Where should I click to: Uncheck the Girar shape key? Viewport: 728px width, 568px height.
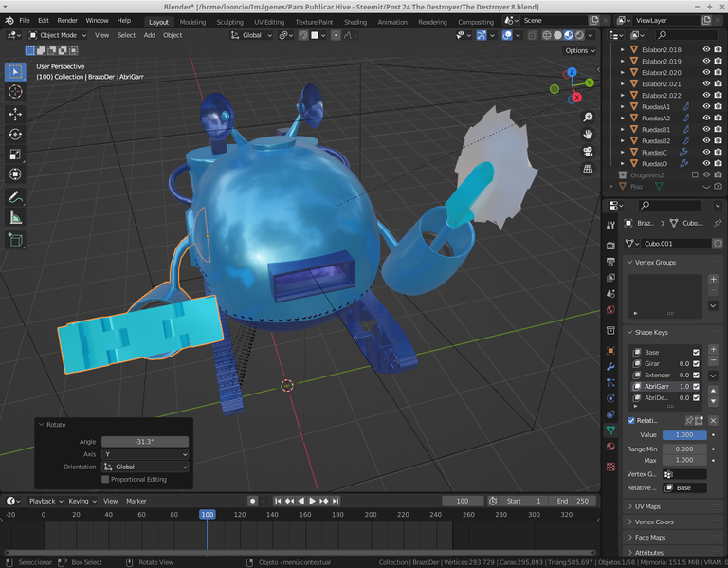(696, 363)
